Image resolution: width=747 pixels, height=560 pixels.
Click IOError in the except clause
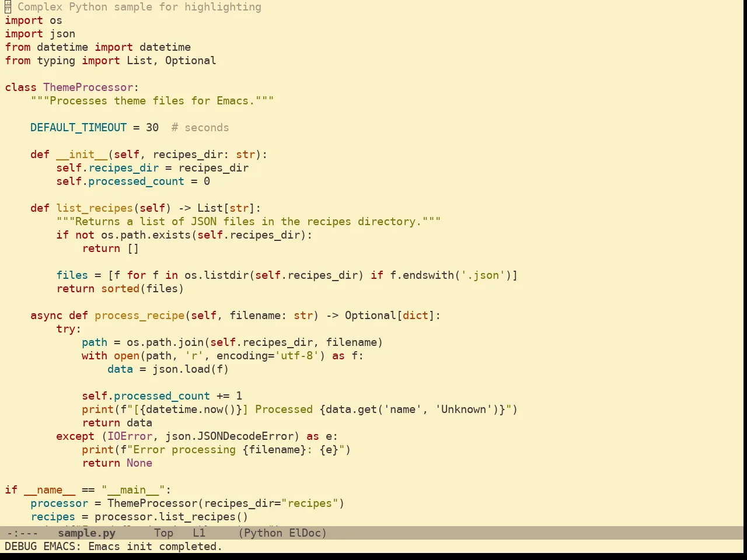pyautogui.click(x=130, y=436)
